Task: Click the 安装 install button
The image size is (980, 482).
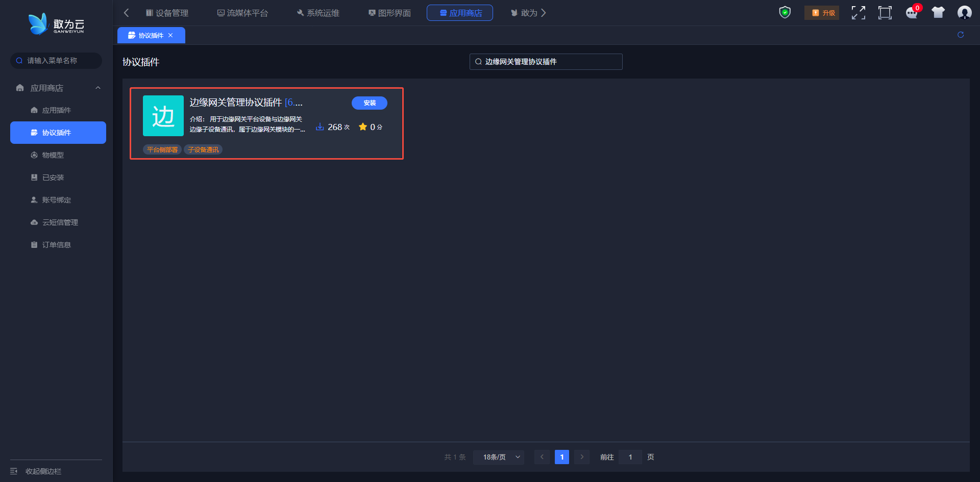Action: coord(370,103)
